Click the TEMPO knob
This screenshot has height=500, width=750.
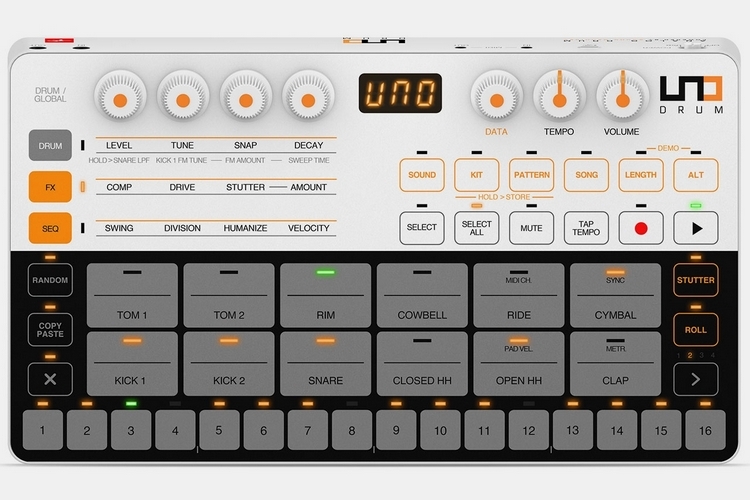(559, 96)
